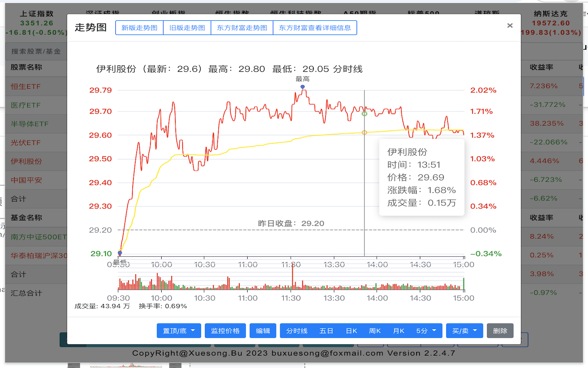Click the 编辑 edit button
This screenshot has height=368, width=588.
click(263, 330)
